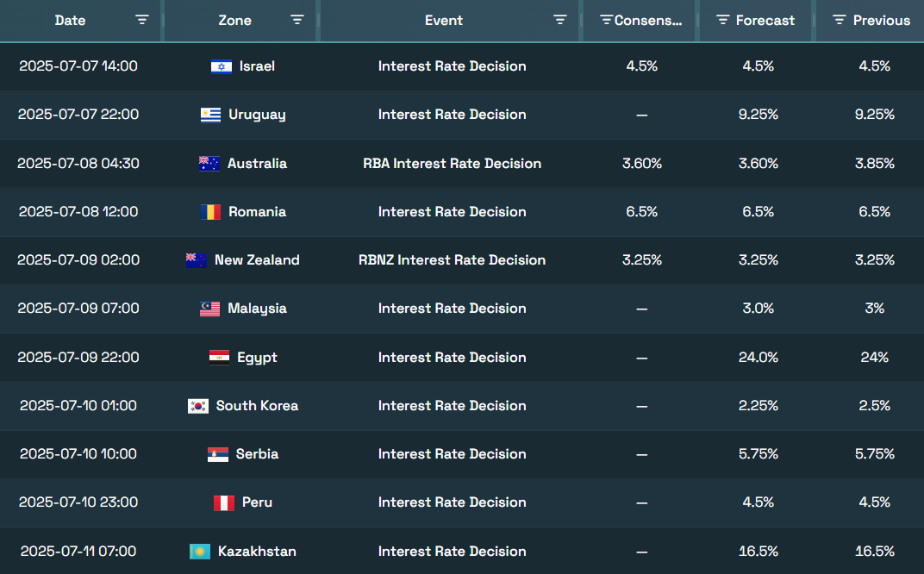The width and height of the screenshot is (924, 574).
Task: Sort by the Forecast column header
Action: pyautogui.click(x=765, y=20)
